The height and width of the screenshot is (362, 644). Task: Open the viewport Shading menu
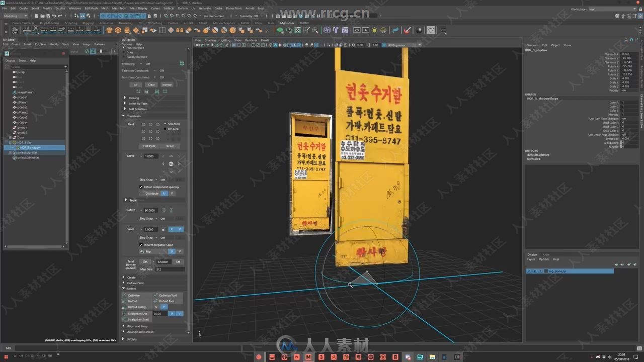point(210,40)
